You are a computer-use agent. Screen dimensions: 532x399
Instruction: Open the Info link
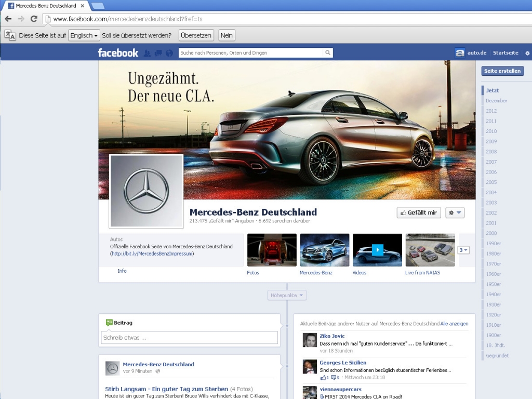(122, 271)
